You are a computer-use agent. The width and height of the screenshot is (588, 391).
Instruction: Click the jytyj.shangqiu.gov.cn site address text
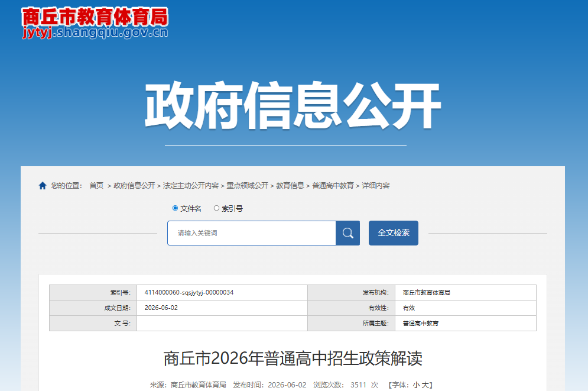(95, 33)
